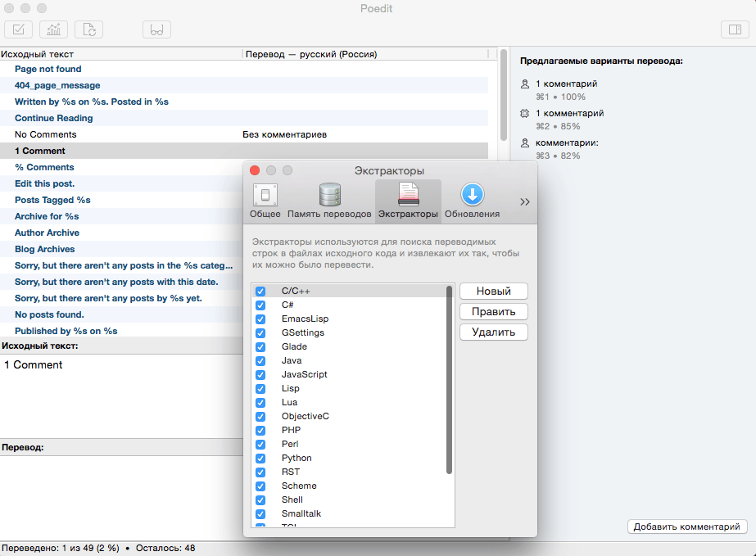The image size is (756, 556).
Task: Click the Удалить button
Action: click(493, 332)
